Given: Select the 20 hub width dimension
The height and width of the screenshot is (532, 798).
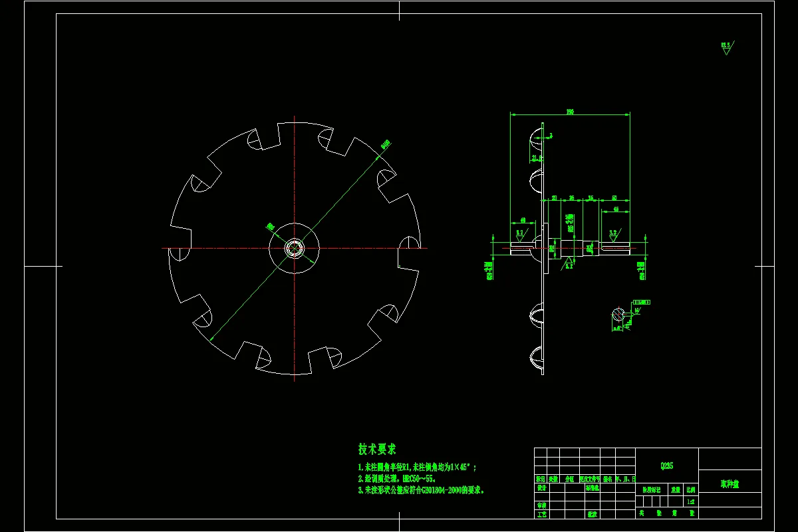Looking at the screenshot, I should [x=555, y=198].
